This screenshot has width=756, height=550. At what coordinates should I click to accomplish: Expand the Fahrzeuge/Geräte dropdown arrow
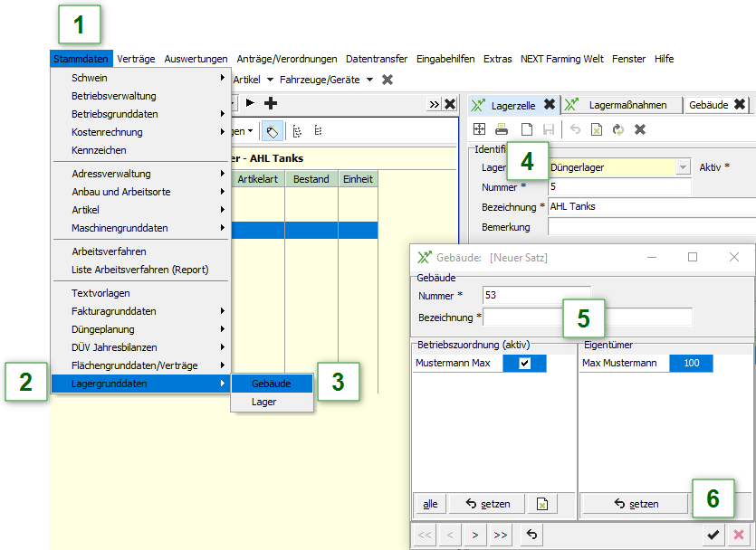point(369,80)
